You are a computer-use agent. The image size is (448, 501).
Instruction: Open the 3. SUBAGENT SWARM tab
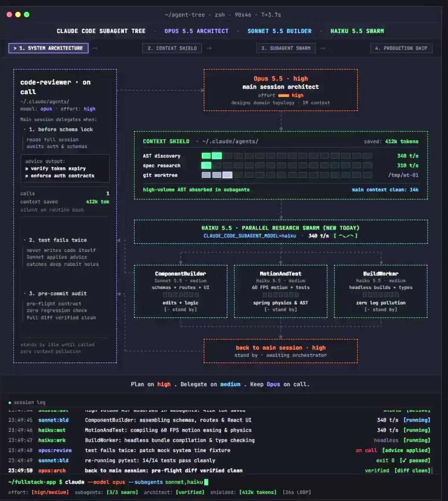tap(286, 48)
